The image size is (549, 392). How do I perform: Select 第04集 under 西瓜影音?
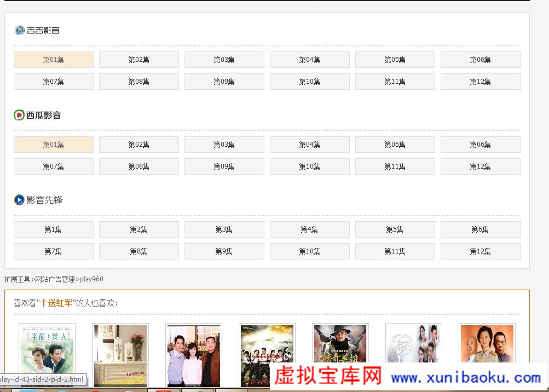point(309,145)
